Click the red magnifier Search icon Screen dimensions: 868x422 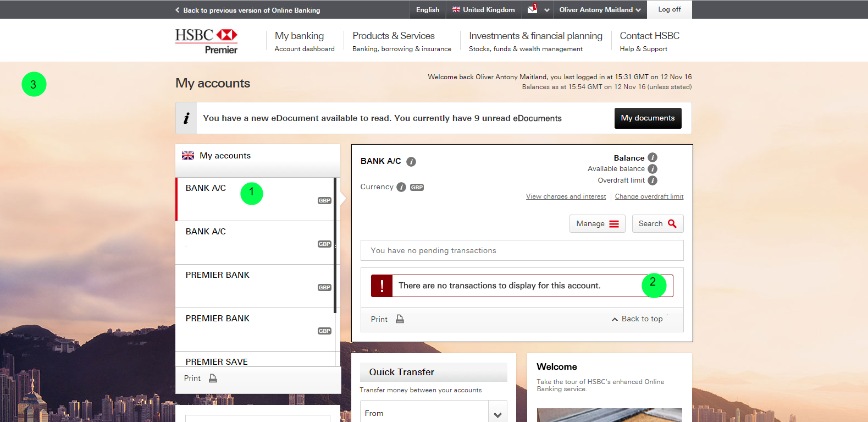(x=672, y=223)
